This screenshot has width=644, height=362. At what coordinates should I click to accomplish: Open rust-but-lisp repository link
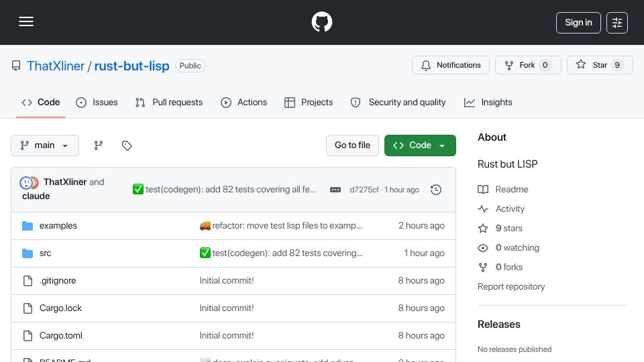point(132,66)
